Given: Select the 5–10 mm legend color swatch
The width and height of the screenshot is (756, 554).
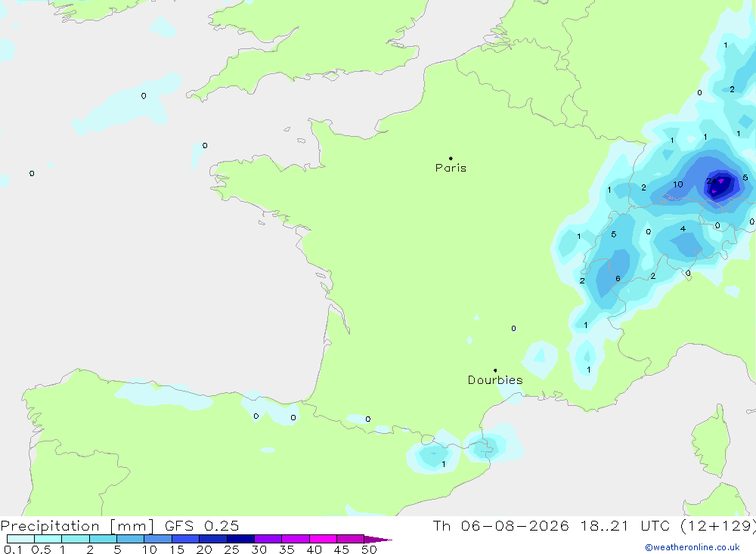Looking at the screenshot, I should click(131, 539).
